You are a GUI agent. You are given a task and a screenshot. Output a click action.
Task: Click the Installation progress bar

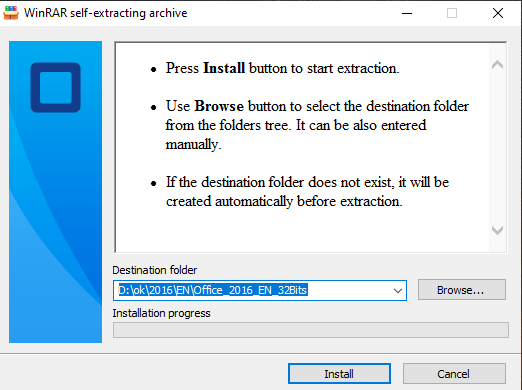click(x=311, y=330)
